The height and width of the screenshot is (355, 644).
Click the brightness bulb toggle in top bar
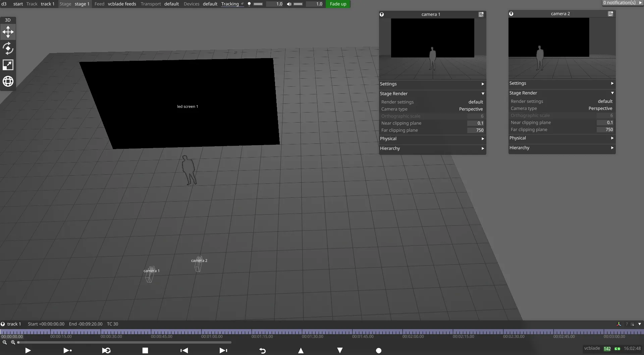[249, 4]
